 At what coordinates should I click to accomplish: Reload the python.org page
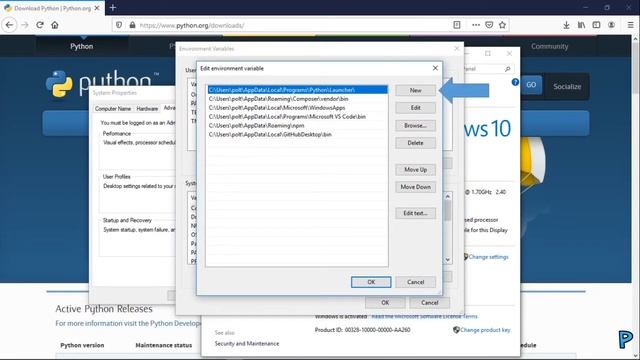point(40,25)
